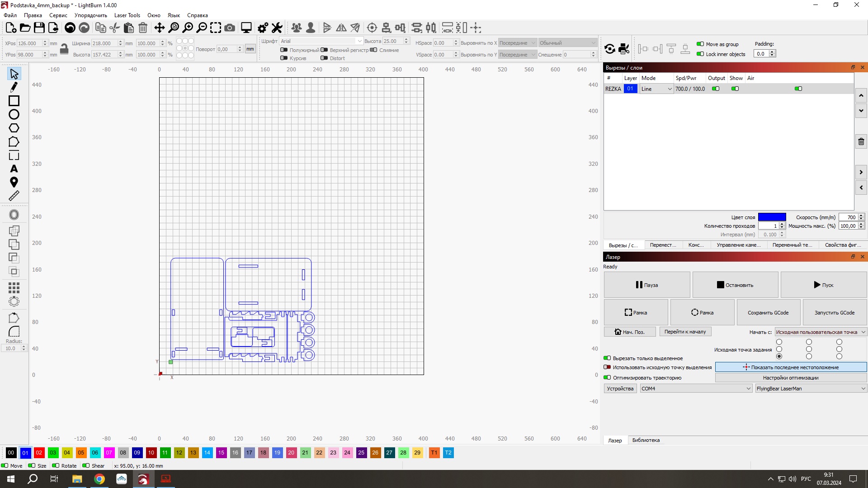Click the blue 'Цвет слоя' color swatch
The width and height of the screenshot is (868, 488).
point(772,217)
